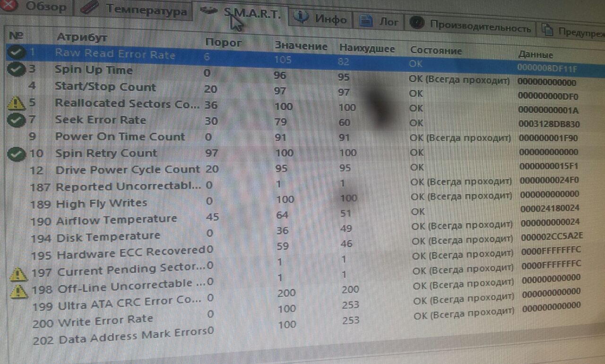Click warning icon for Current Pending Sector
The height and width of the screenshot is (364, 605).
click(19, 273)
